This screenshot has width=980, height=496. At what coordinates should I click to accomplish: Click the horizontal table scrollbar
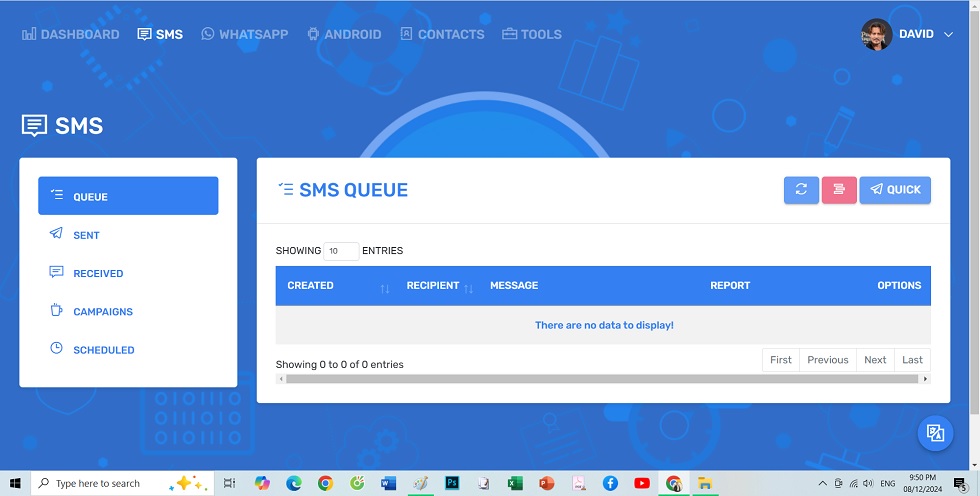pyautogui.click(x=602, y=379)
